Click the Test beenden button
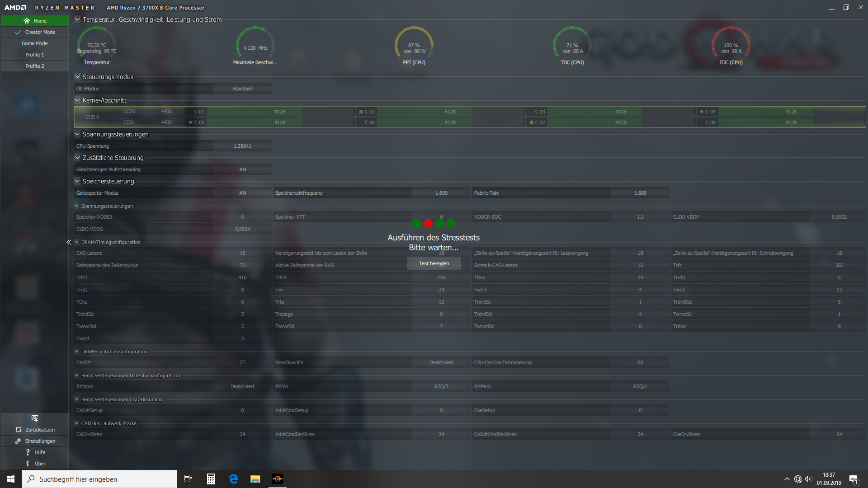This screenshot has width=868, height=488. tap(434, 263)
